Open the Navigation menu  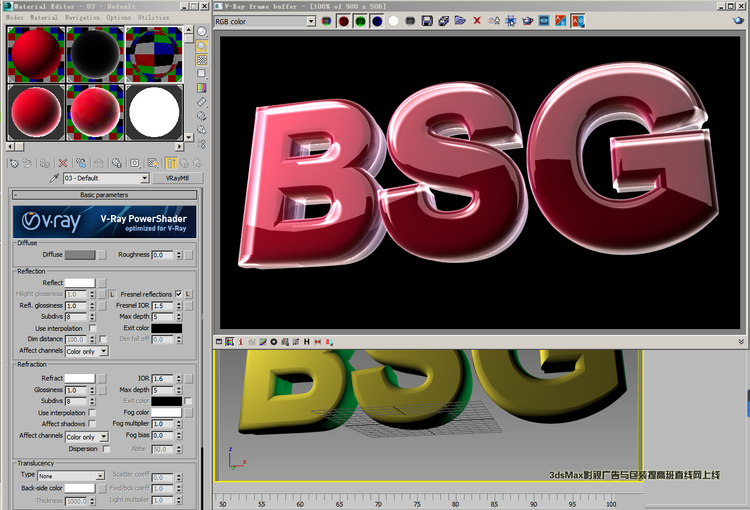[82, 17]
